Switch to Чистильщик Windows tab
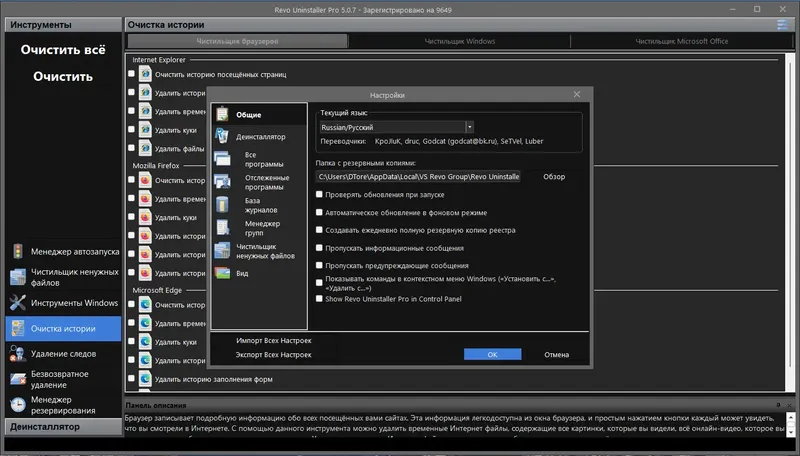800x456 pixels. click(460, 41)
